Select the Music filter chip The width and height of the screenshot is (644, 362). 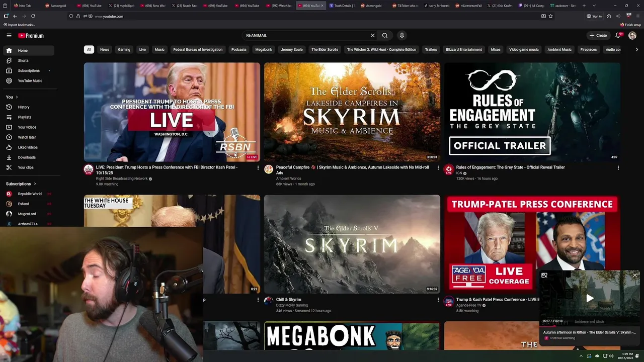coord(159,50)
